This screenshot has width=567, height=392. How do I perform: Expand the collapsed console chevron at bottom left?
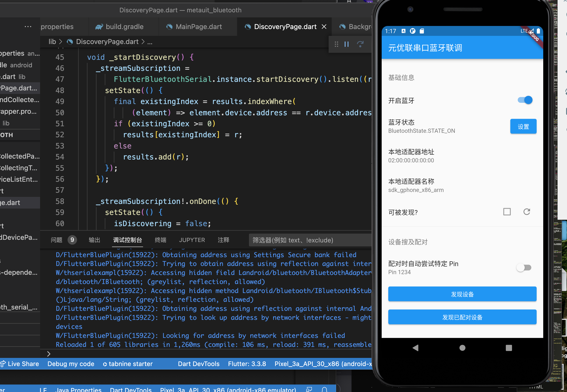tap(48, 354)
